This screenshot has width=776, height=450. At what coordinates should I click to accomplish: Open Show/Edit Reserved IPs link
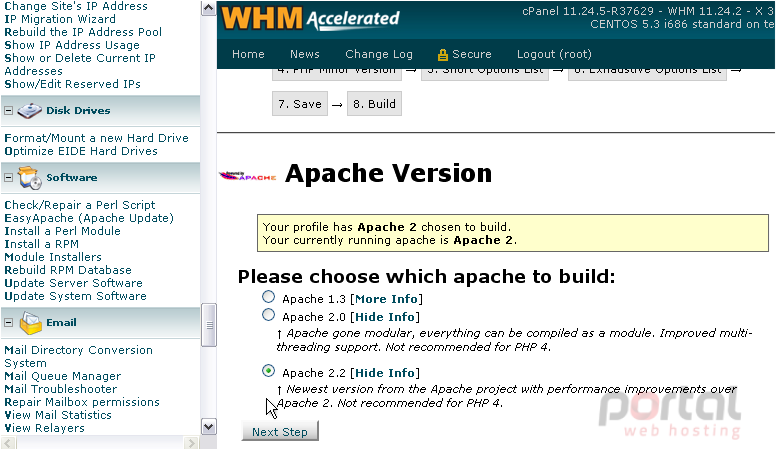[72, 84]
